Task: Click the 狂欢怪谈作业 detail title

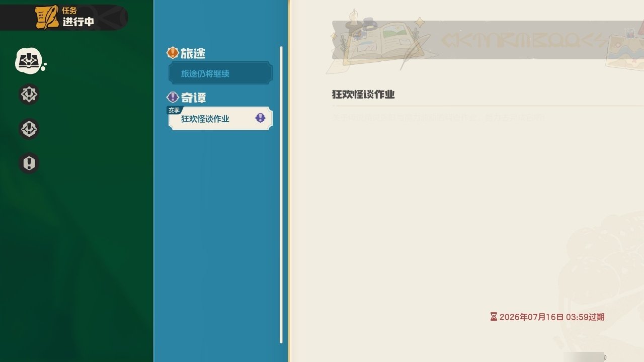Action: tap(363, 95)
